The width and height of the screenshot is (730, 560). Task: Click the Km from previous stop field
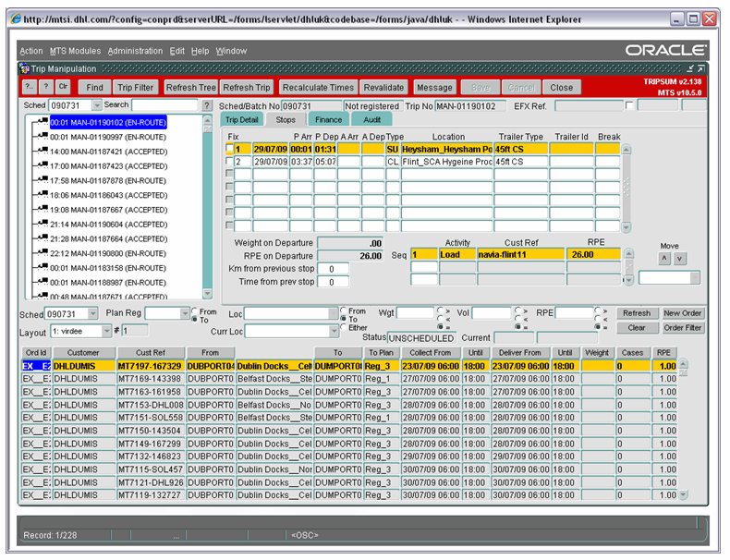click(x=333, y=269)
